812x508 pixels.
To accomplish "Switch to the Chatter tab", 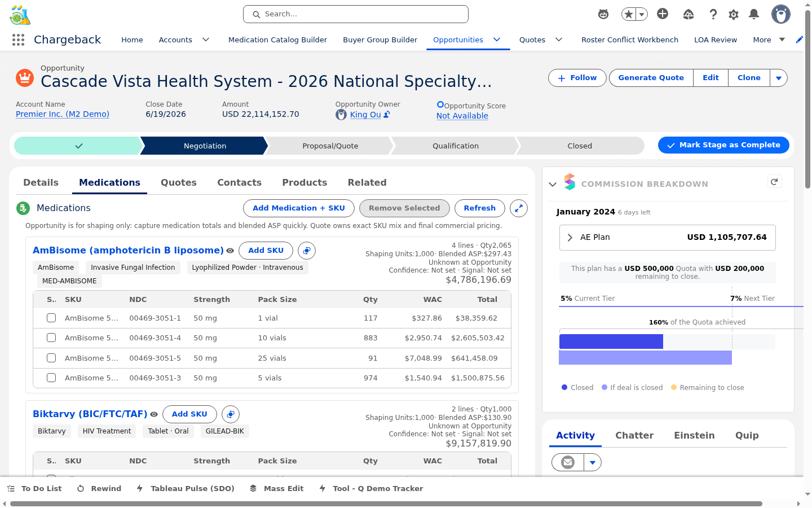I will 634,436.
